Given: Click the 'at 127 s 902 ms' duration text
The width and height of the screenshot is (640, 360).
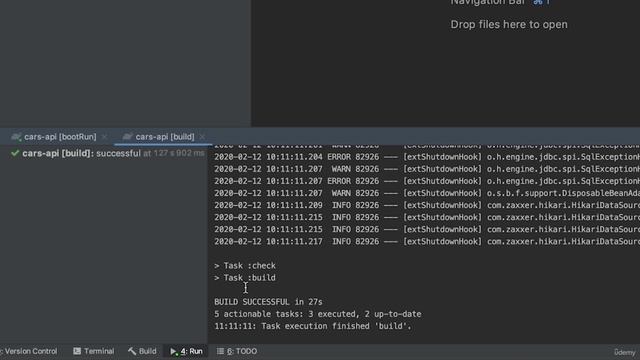Looking at the screenshot, I should click(x=174, y=153).
